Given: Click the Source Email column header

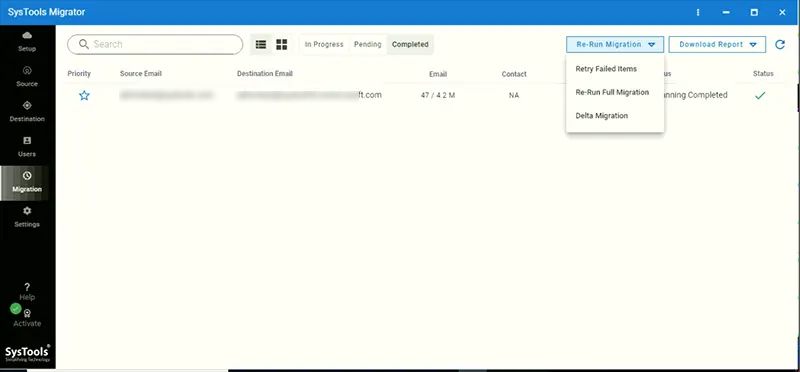Looking at the screenshot, I should pyautogui.click(x=141, y=73).
